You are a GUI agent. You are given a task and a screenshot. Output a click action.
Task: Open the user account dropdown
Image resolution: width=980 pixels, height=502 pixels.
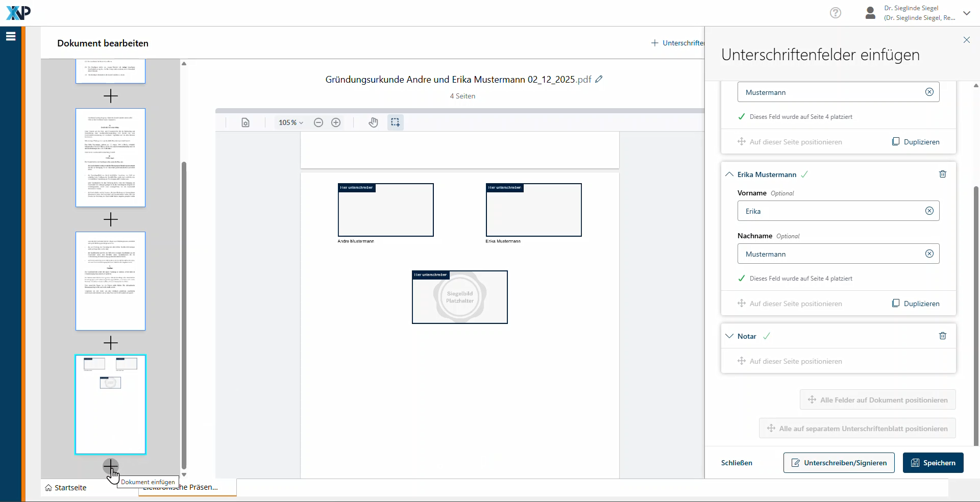(x=966, y=13)
